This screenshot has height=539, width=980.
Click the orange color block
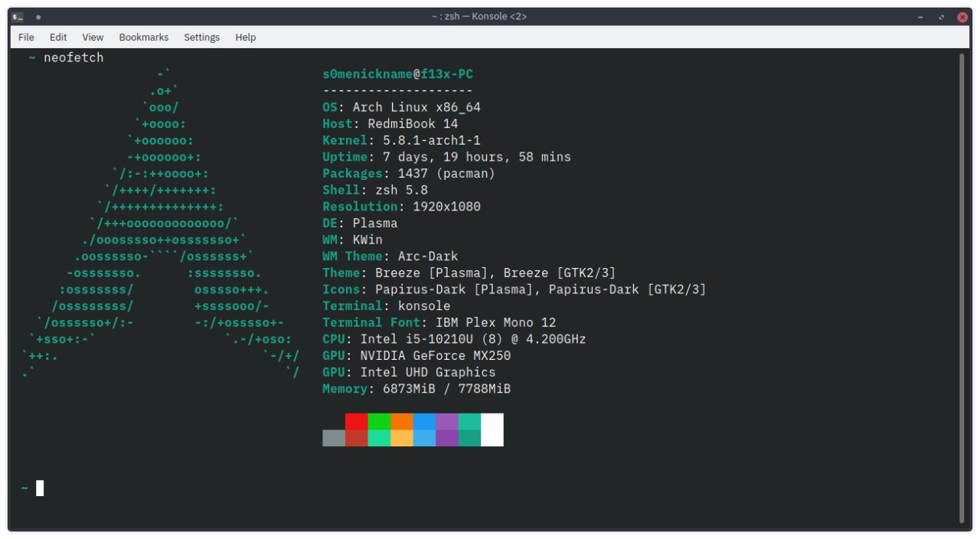(x=401, y=421)
